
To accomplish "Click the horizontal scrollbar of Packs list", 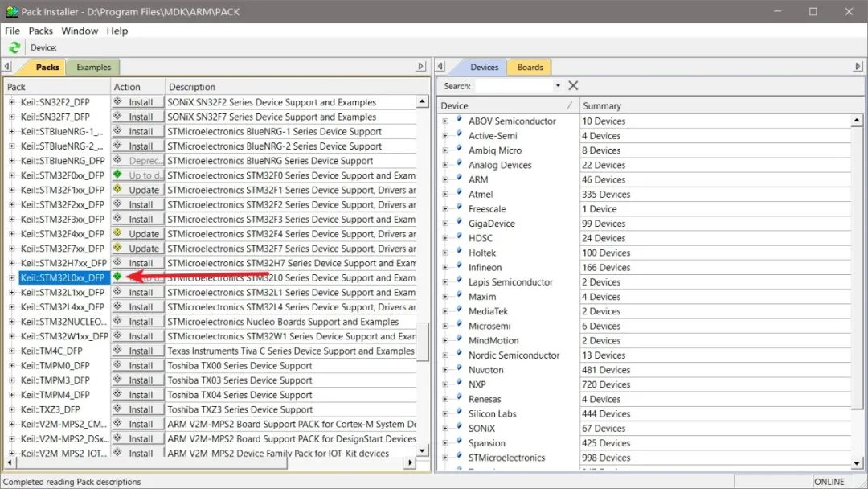I will (210, 462).
